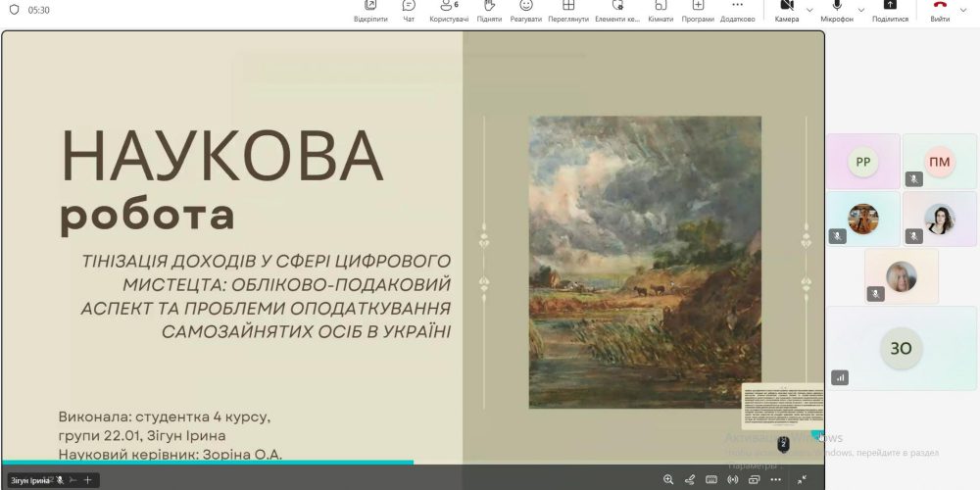This screenshot has width=980, height=490.
Task: Click the Виконала: студентка 4 курсу line
Action: [x=165, y=416]
